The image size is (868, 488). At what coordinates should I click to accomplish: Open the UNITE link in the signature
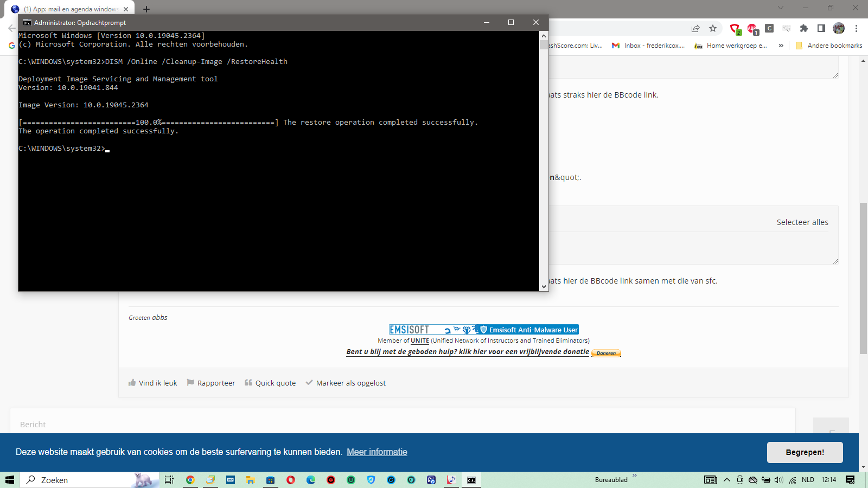pyautogui.click(x=420, y=341)
